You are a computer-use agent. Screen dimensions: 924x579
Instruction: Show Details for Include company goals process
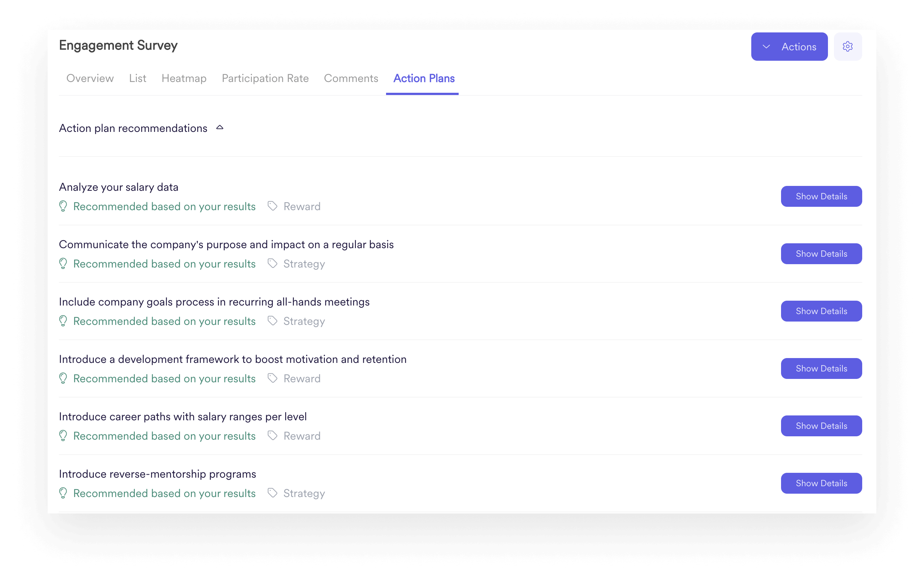pos(821,311)
